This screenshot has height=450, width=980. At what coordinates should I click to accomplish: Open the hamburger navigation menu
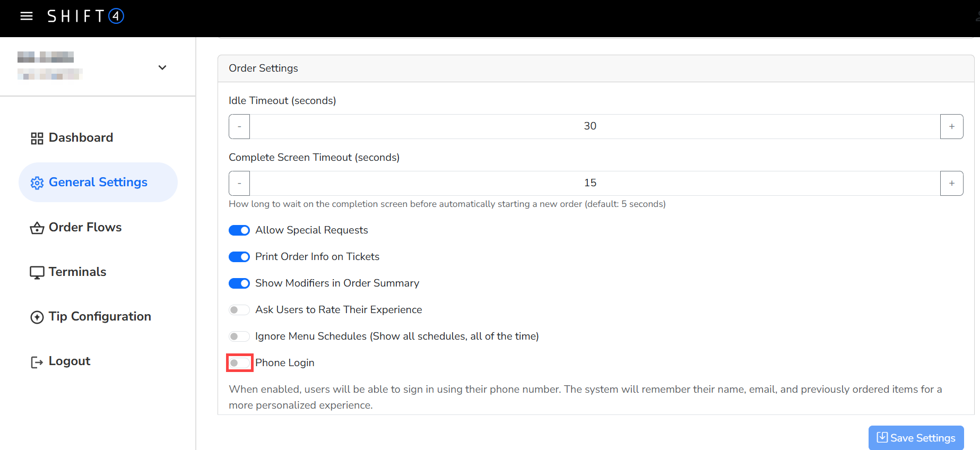[x=27, y=16]
